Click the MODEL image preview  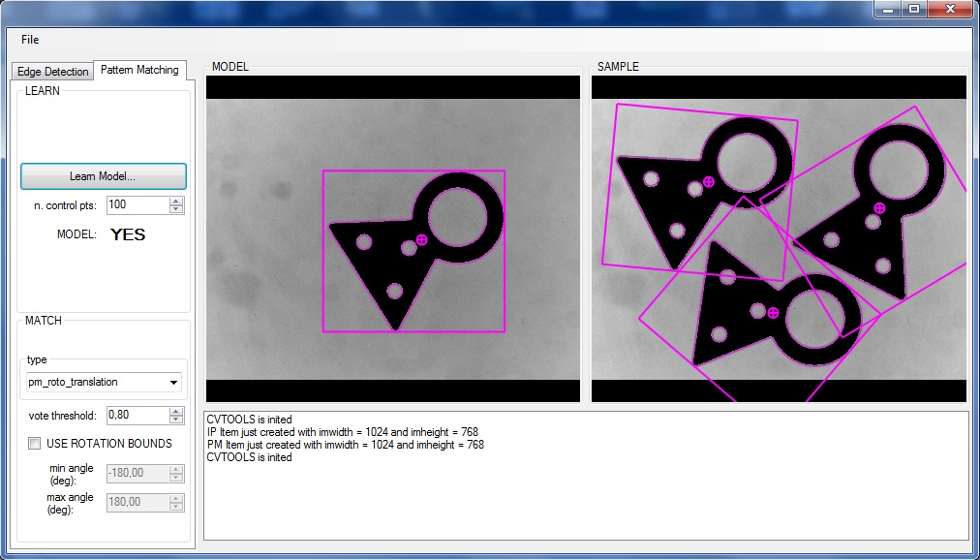pos(392,238)
